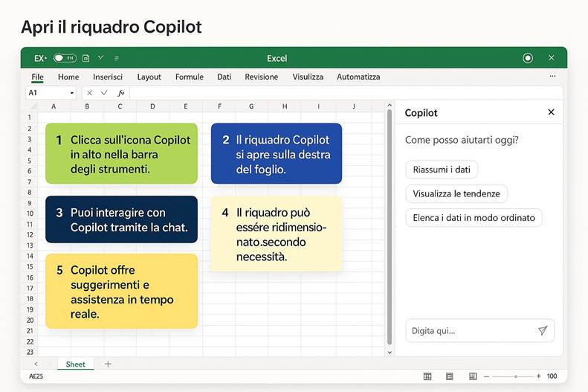Open the Revisione tab
588x392 pixels.
[262, 77]
